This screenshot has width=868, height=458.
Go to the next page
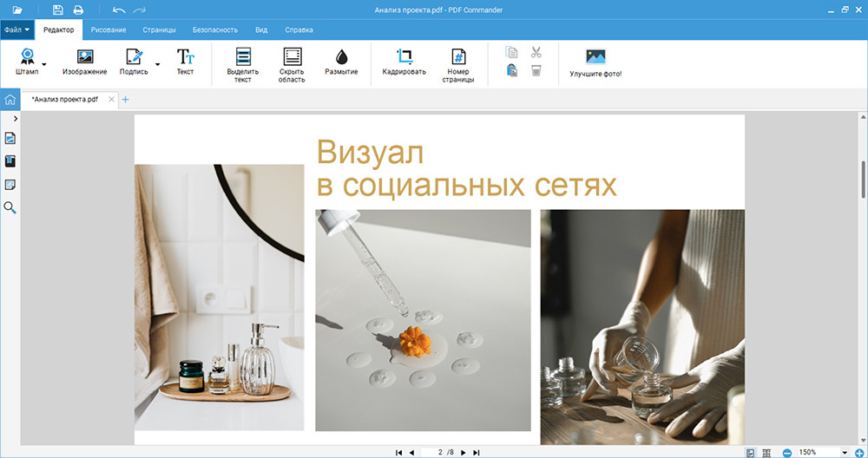[464, 453]
